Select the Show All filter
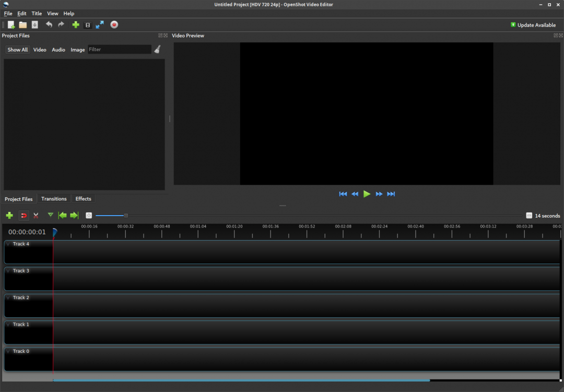The image size is (564, 392). pos(18,50)
